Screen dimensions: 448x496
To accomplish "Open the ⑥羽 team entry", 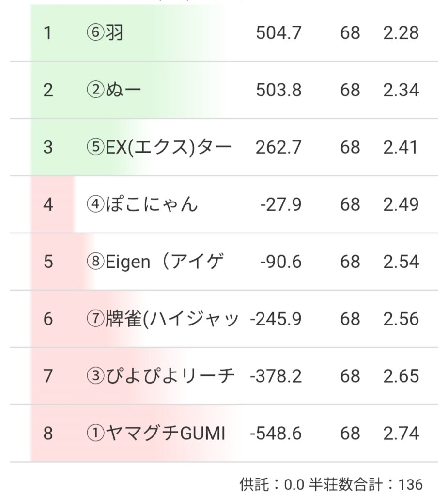I will tap(104, 33).
